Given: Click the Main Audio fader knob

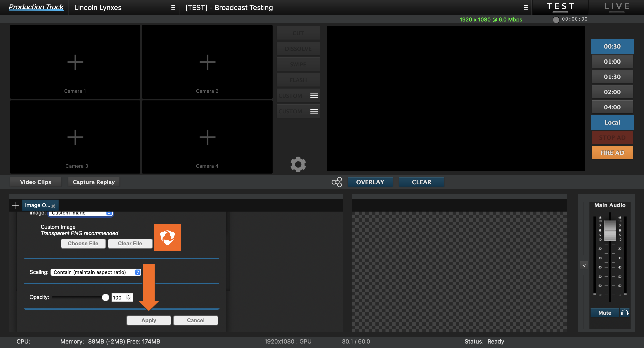Looking at the screenshot, I should point(610,231).
